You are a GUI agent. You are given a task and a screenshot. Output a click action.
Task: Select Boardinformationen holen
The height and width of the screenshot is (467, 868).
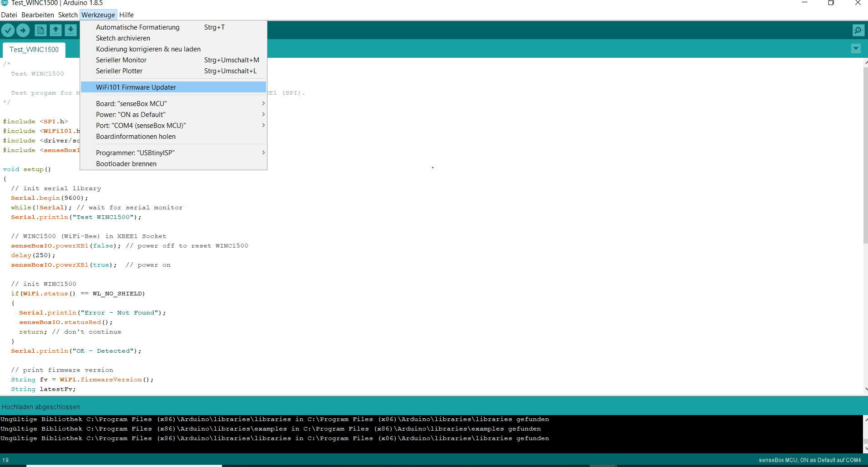(x=173, y=137)
